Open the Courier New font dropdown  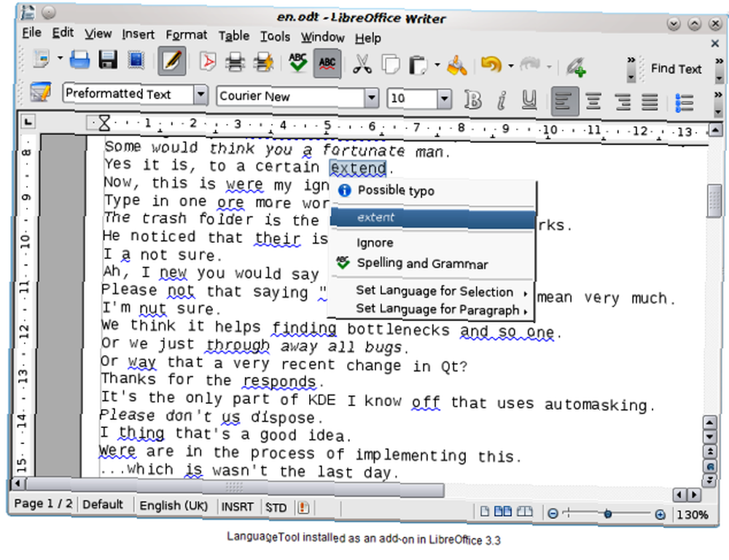click(371, 98)
